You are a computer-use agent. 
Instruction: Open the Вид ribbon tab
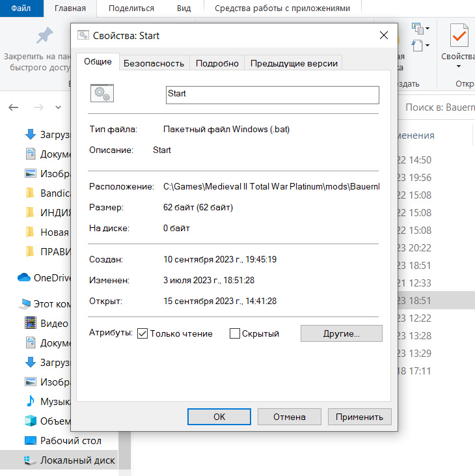click(x=183, y=8)
